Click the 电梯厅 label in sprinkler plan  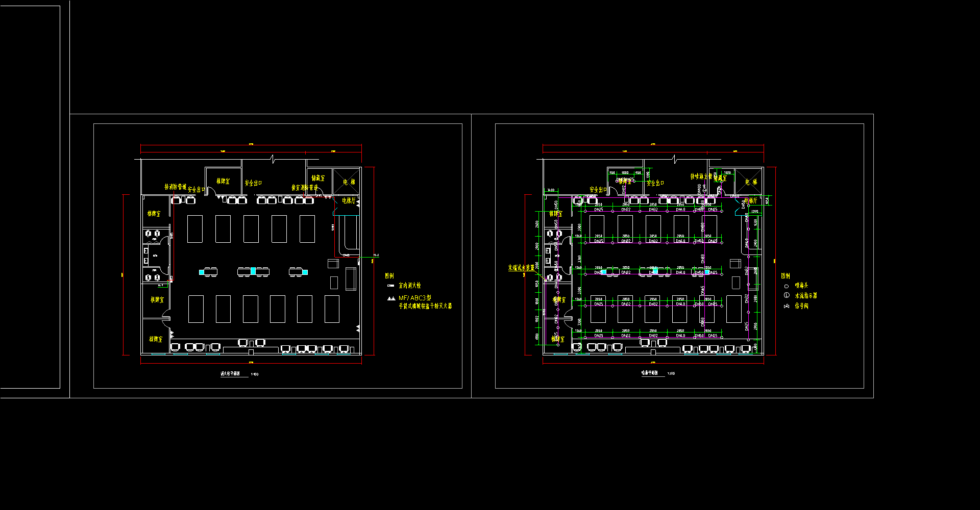tap(751, 201)
